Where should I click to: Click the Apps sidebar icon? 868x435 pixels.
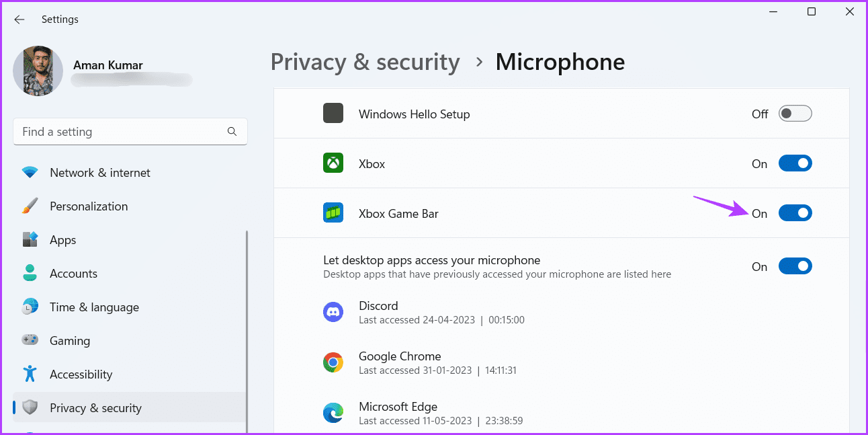click(x=30, y=240)
